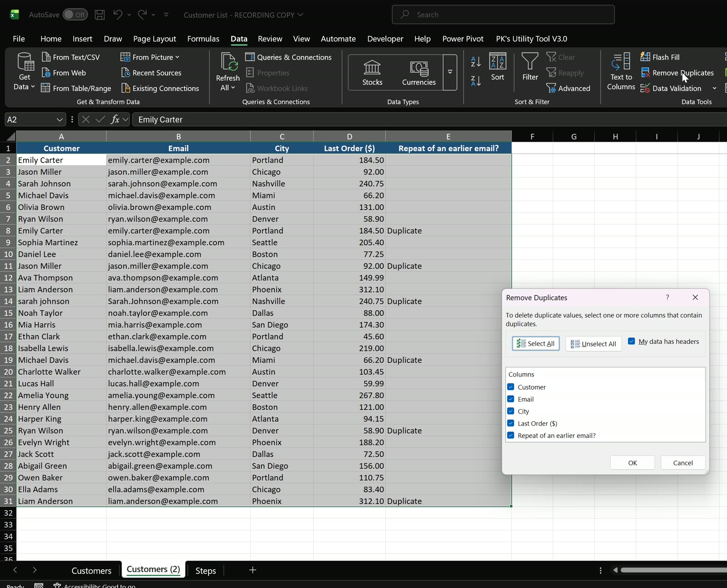Click Unselect All button

coord(593,344)
